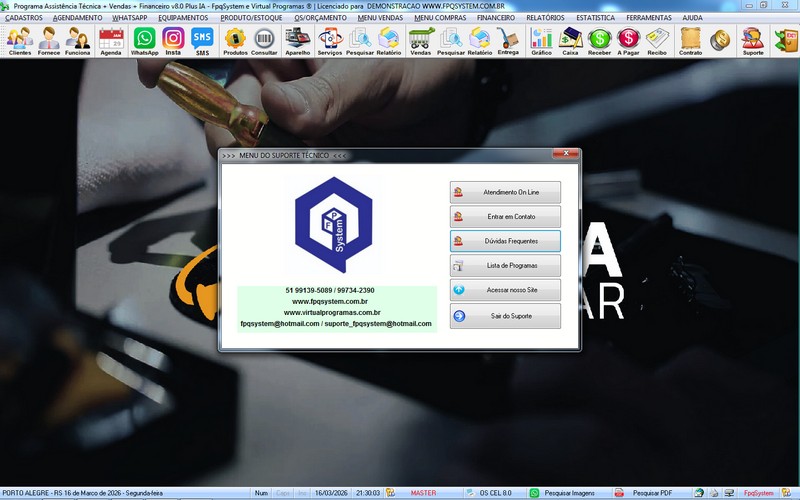Open the Contrato scroll icon

click(690, 41)
